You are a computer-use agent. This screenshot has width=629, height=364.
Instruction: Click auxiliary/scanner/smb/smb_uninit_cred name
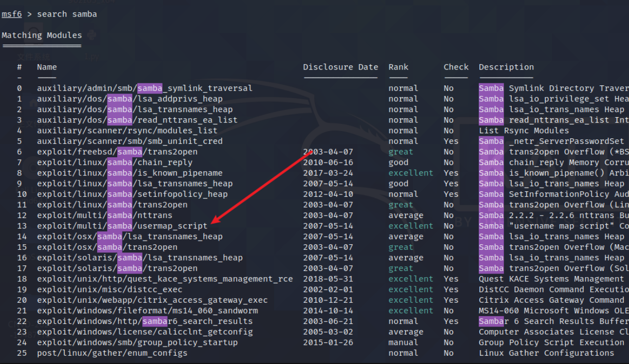tap(130, 141)
